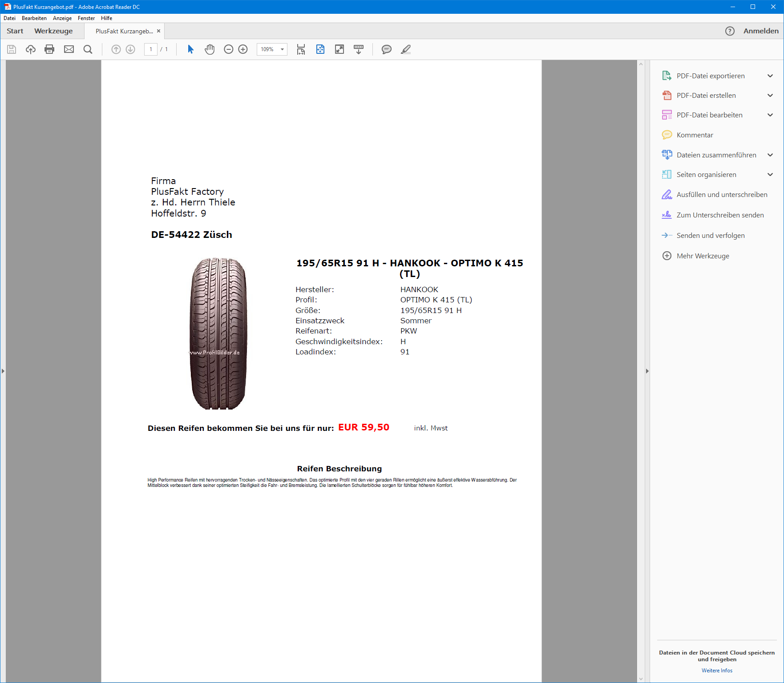The height and width of the screenshot is (683, 784).
Task: Add a comment with speech bubble icon
Action: point(387,49)
